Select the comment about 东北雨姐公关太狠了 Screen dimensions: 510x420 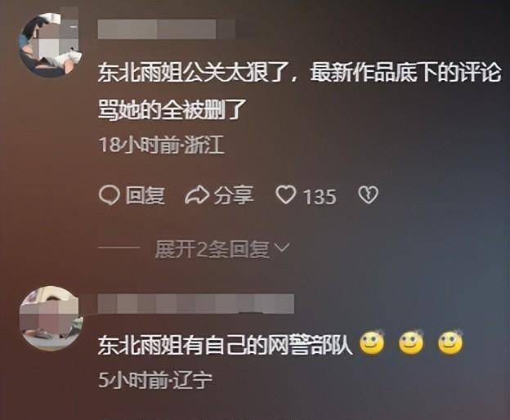click(299, 92)
